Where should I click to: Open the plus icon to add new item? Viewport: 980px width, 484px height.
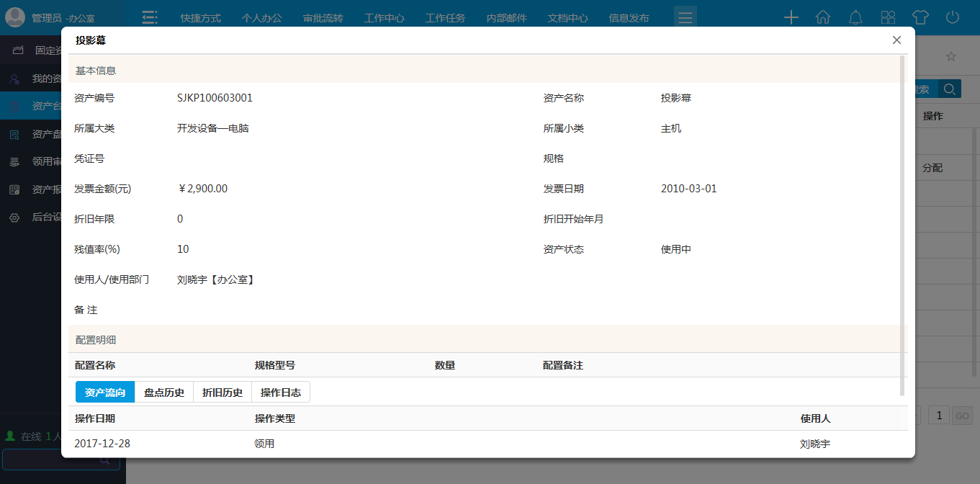click(x=791, y=17)
